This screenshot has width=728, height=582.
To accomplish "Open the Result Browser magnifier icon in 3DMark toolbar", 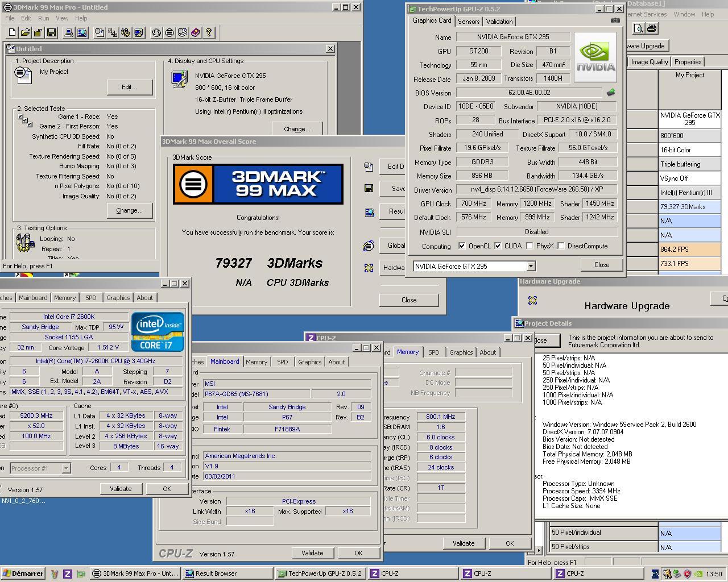I will 82,33.
